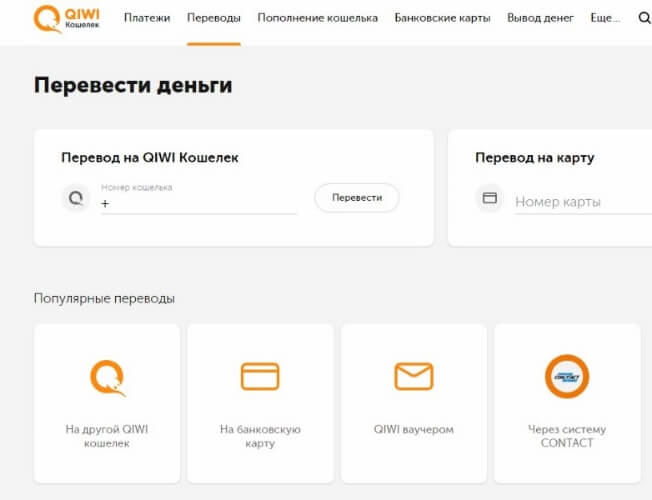Click the QIWI wallet icon beside number field
The width and height of the screenshot is (652, 500).
(75, 198)
